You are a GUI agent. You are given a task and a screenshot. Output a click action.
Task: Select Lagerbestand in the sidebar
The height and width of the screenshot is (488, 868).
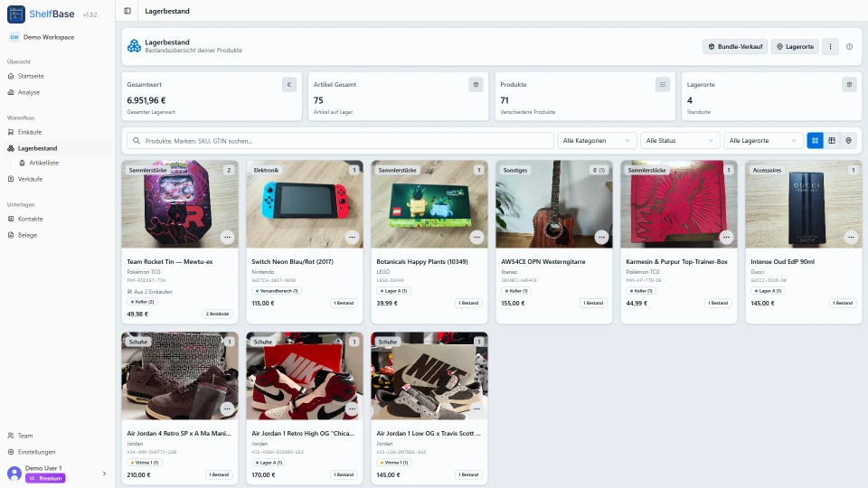(x=58, y=148)
